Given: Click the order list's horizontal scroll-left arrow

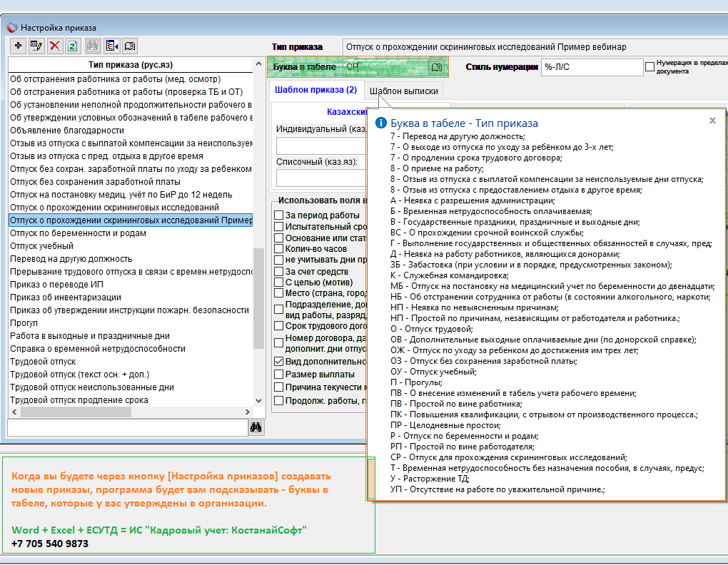Looking at the screenshot, I should point(14,412).
